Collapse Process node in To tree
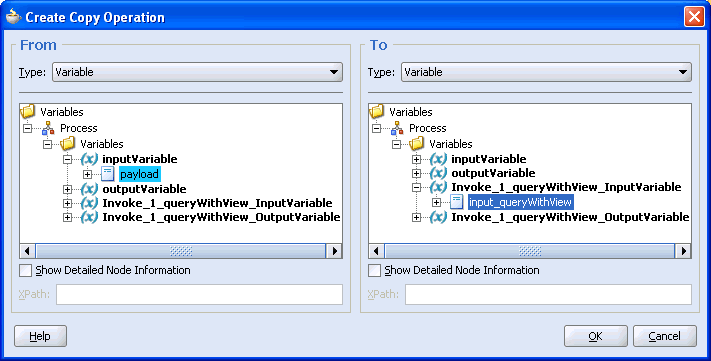The image size is (711, 361). pos(377,128)
